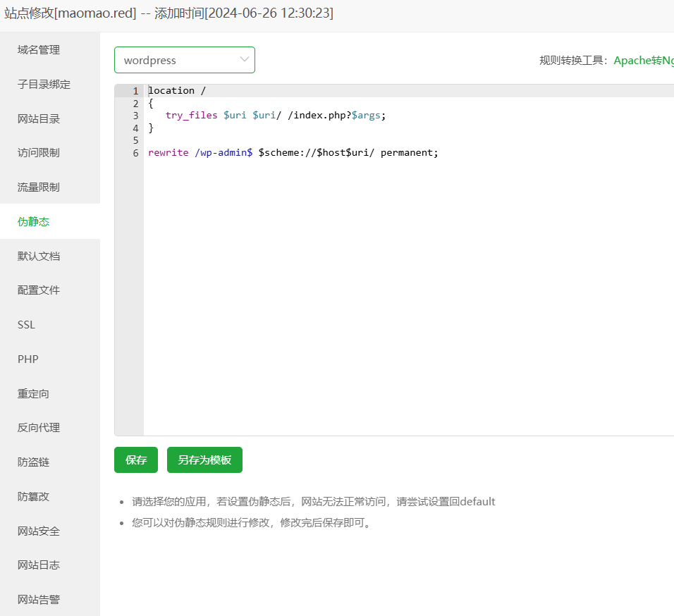Expand the wordpress rewrite template dropdown

pos(185,60)
